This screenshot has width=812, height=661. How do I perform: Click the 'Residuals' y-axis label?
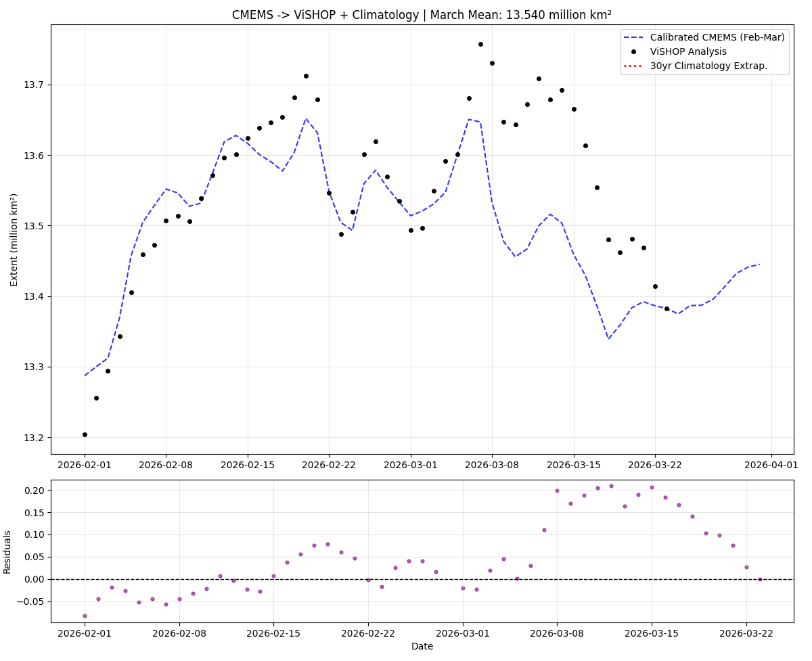7,552
